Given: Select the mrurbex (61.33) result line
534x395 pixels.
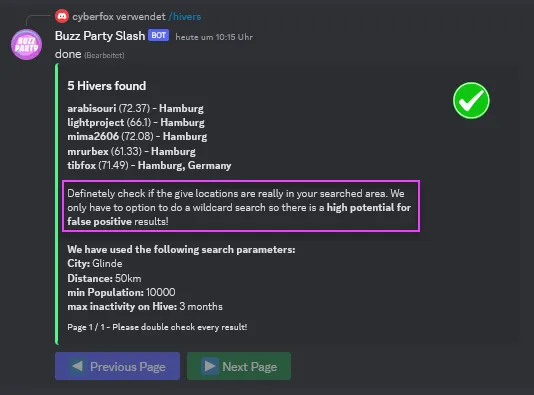Looking at the screenshot, I should (131, 151).
